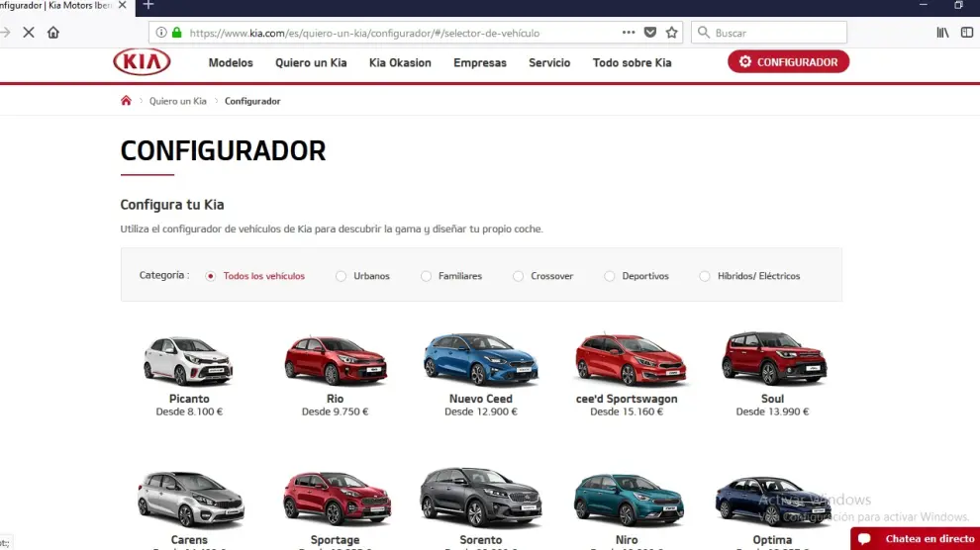
Task: Open the Firefox library icon
Action: [942, 33]
